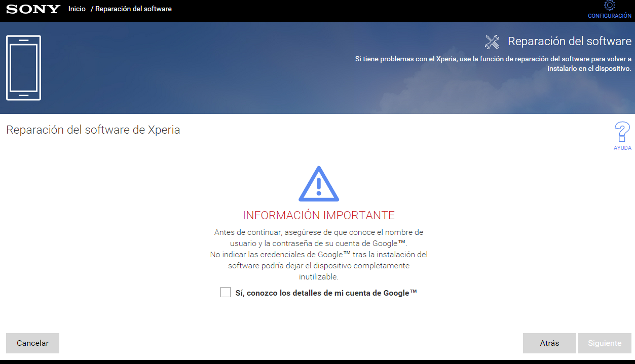Check the Google account confirmation checkbox

(226, 292)
